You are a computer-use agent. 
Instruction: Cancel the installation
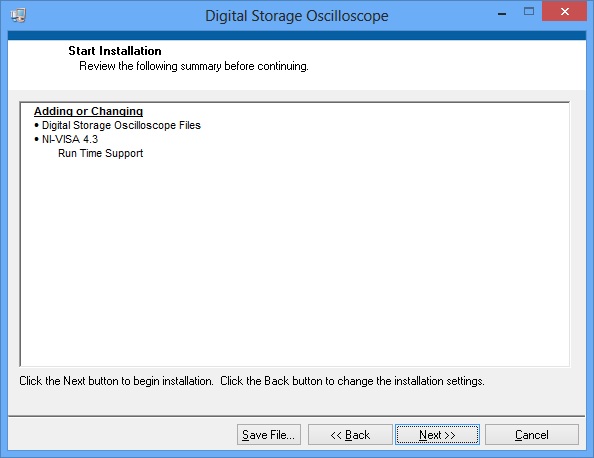coord(531,435)
